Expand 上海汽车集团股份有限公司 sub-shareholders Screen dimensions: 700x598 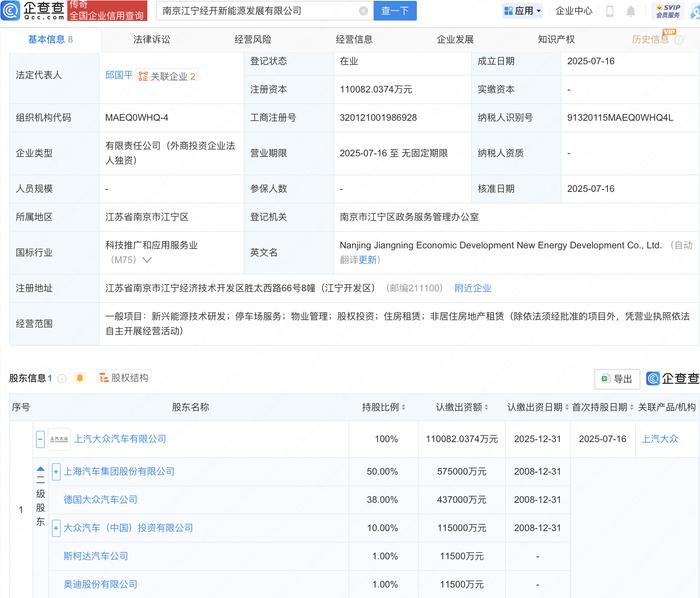pos(56,472)
